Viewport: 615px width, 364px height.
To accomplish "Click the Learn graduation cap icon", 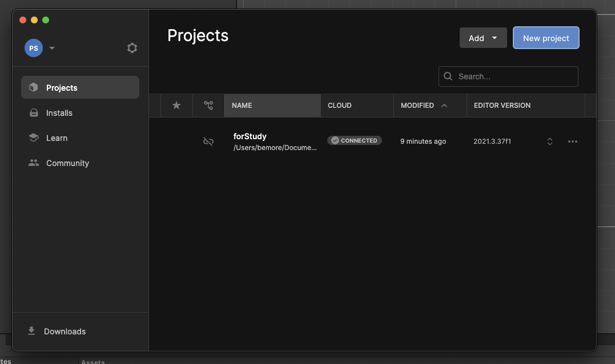I will [x=34, y=137].
